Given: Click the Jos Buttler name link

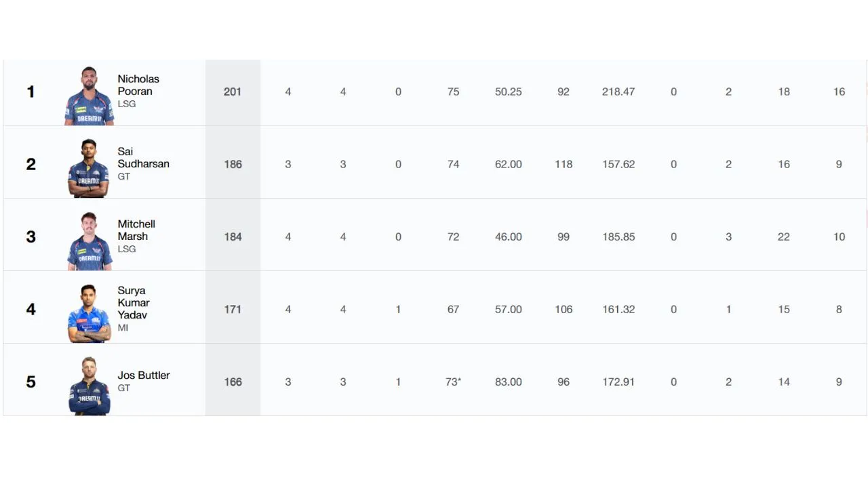Looking at the screenshot, I should point(144,375).
